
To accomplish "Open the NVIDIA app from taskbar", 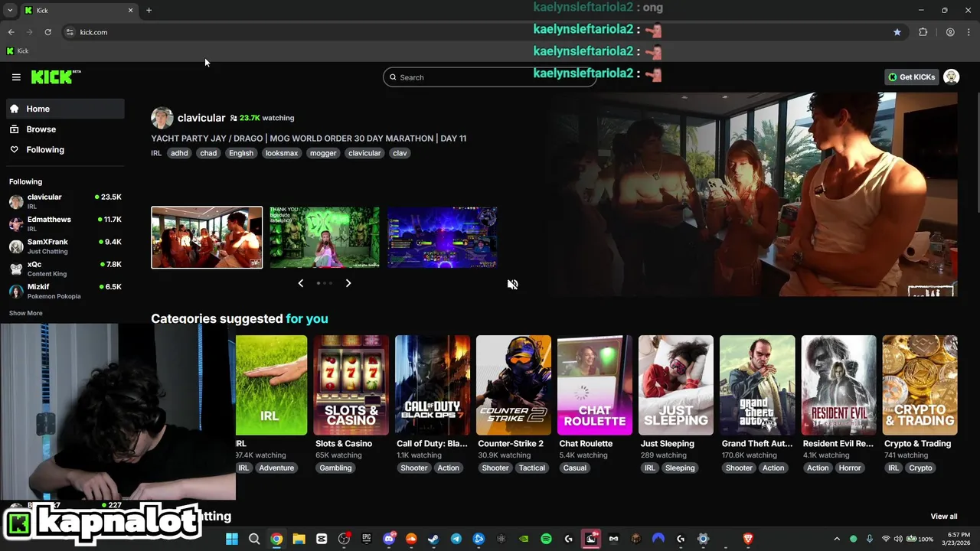I will coord(524,539).
